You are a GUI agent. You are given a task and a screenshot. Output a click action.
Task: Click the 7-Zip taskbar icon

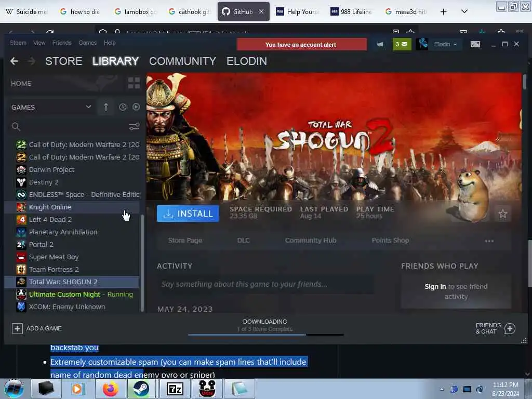pyautogui.click(x=175, y=389)
